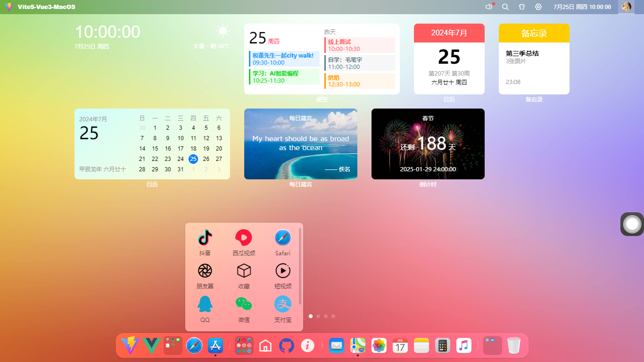644x362 pixels.
Task: Open Douyin from the app launcher
Action: coord(205,237)
